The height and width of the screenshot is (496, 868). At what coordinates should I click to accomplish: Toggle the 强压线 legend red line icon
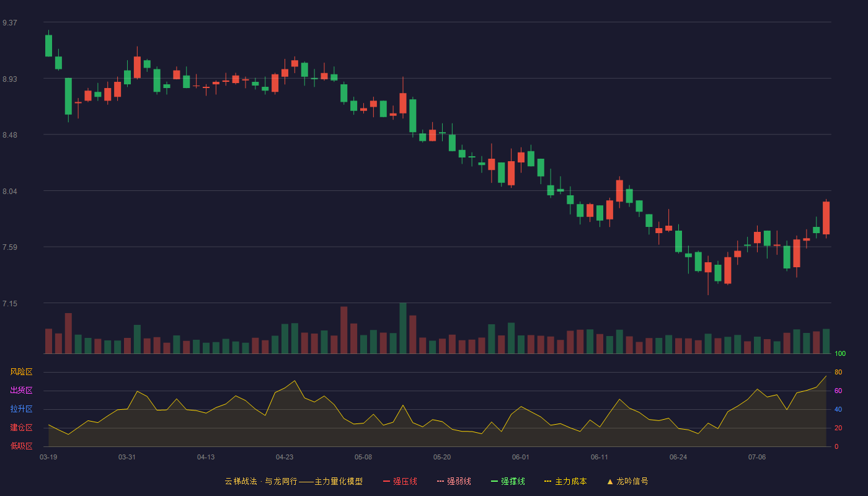point(387,481)
